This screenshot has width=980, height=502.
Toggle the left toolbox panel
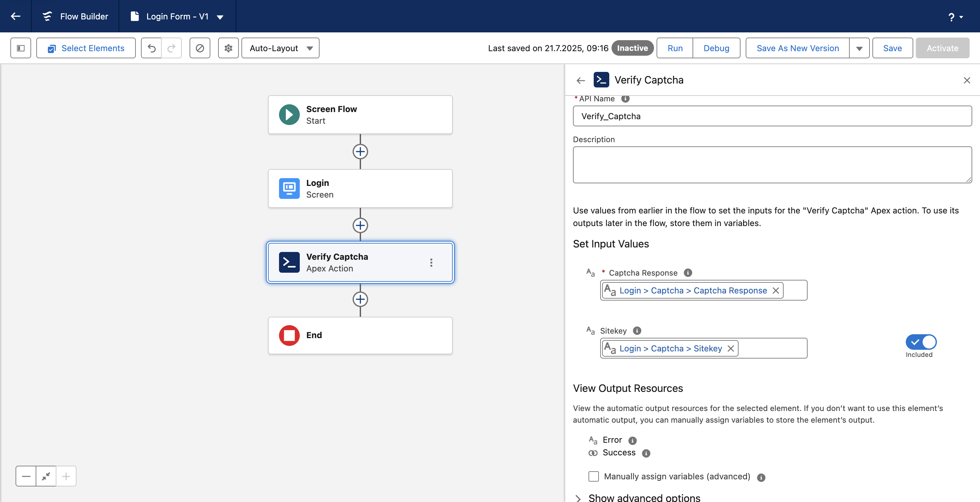[20, 48]
